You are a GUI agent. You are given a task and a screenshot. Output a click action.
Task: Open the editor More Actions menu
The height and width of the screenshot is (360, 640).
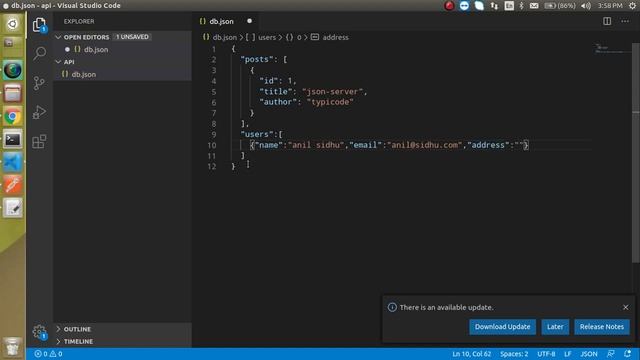pos(625,21)
